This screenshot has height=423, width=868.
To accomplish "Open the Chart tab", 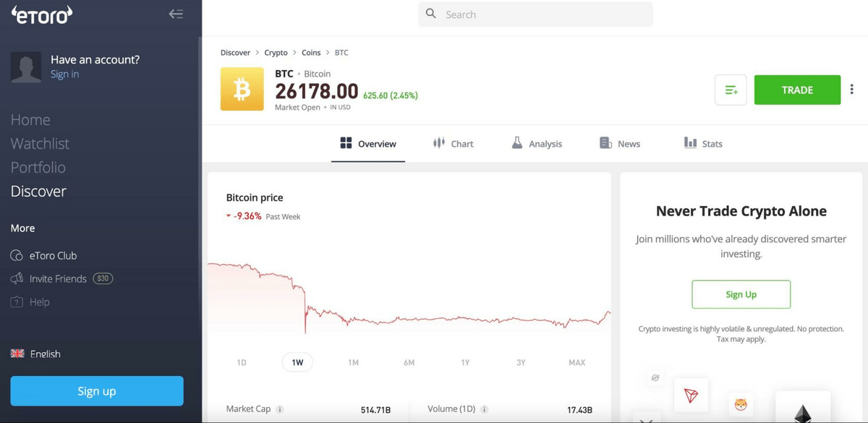I will [453, 143].
